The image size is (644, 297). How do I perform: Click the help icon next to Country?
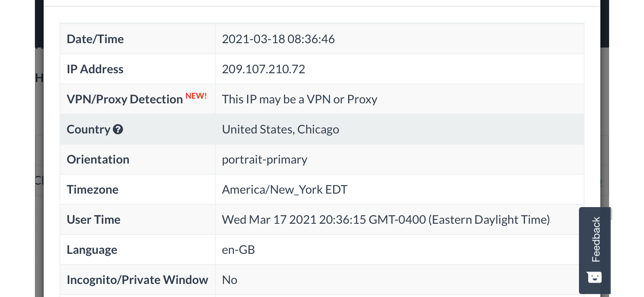click(x=118, y=129)
